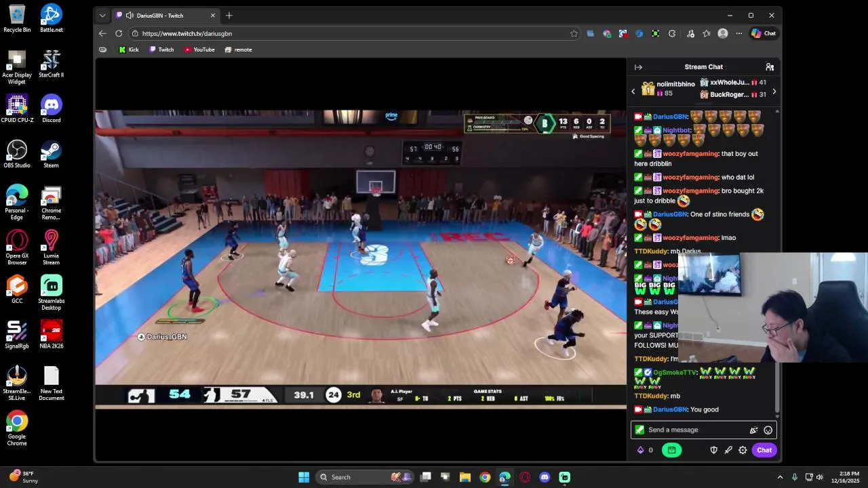Open Mod View sword icon
Image resolution: width=868 pixels, height=488 pixels.
pos(728,450)
